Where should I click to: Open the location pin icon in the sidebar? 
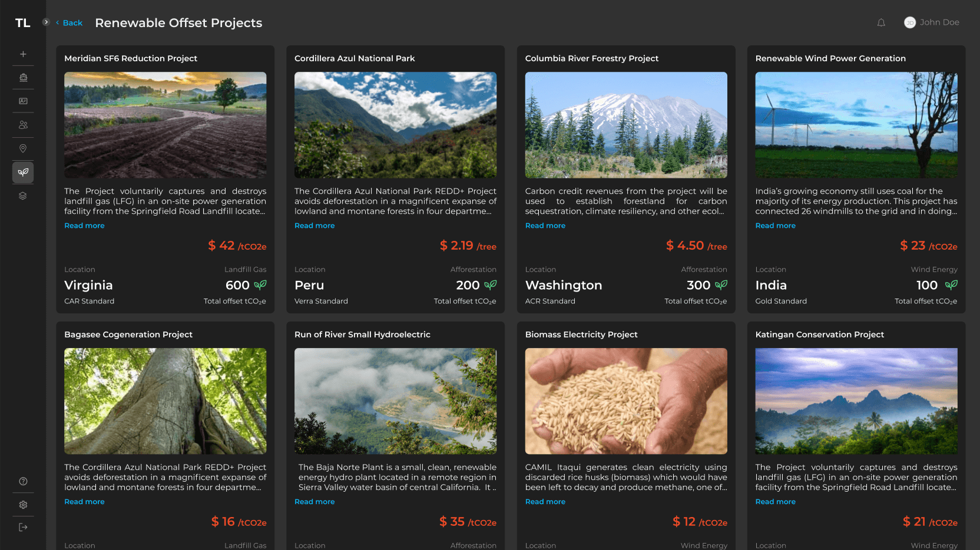point(23,148)
